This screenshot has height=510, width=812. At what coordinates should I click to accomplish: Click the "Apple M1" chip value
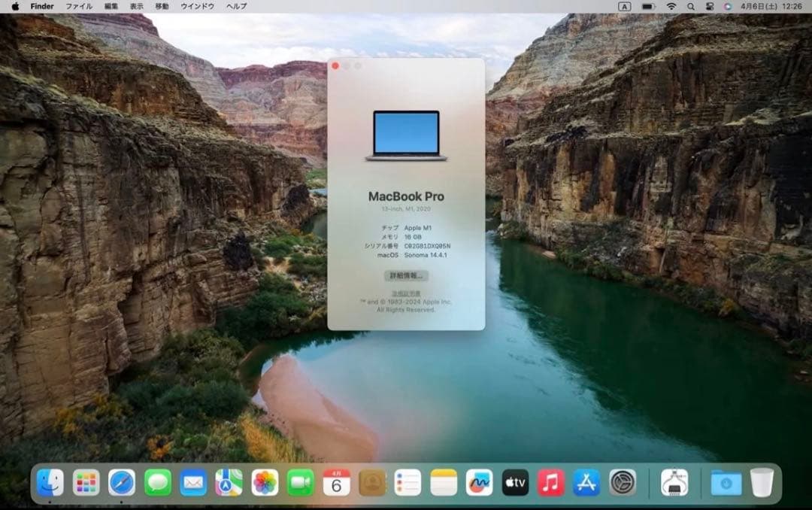coord(418,228)
